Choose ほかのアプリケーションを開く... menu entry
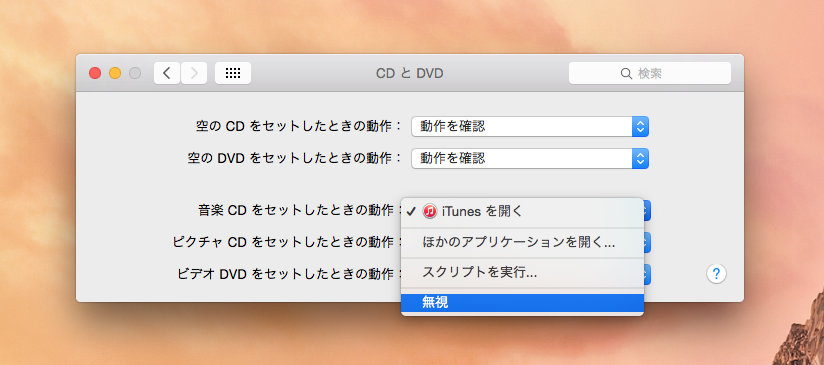The width and height of the screenshot is (824, 365). (522, 243)
